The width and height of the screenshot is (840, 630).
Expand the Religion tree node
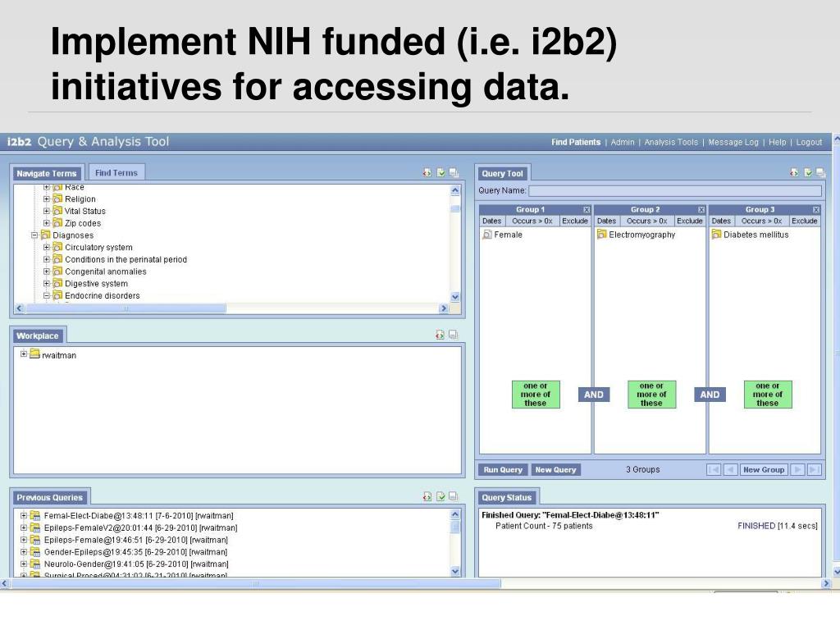tap(47, 199)
